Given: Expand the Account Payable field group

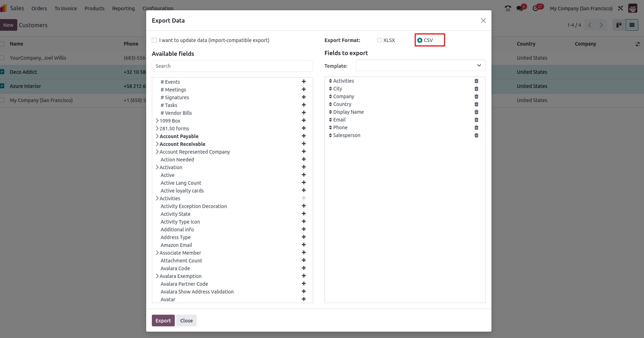Looking at the screenshot, I should coord(157,136).
